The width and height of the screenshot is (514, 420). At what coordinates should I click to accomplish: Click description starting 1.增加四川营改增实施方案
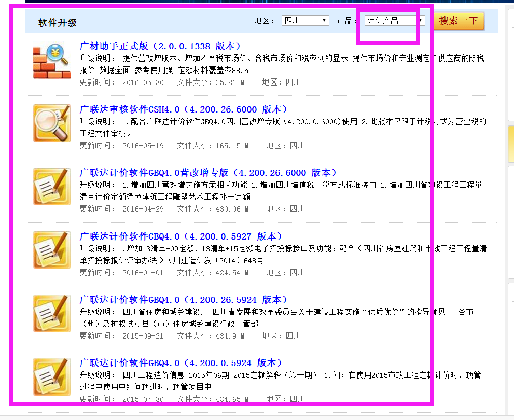[x=281, y=191]
